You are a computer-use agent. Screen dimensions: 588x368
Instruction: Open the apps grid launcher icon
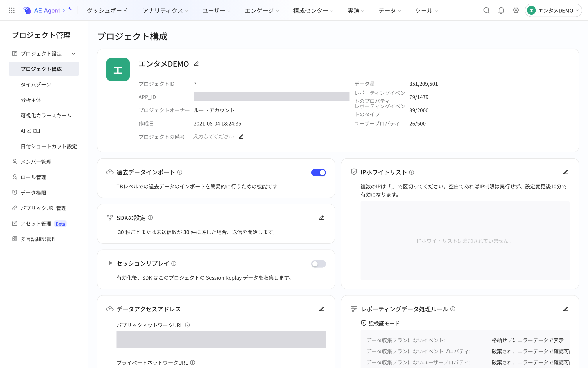tap(12, 10)
